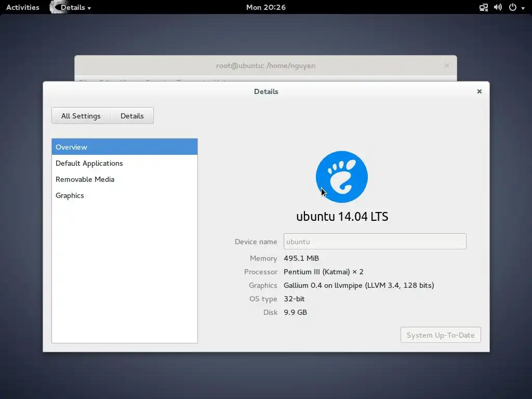Focus the Device name input field
532x399 pixels.
pyautogui.click(x=375, y=241)
